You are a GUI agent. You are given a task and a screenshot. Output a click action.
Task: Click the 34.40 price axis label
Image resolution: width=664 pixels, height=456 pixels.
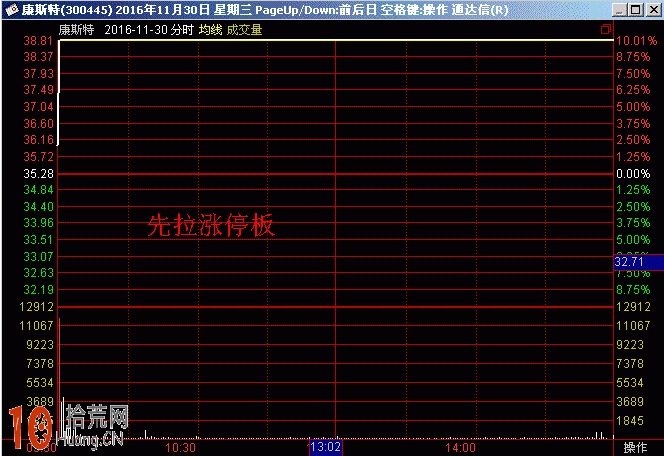[38, 207]
